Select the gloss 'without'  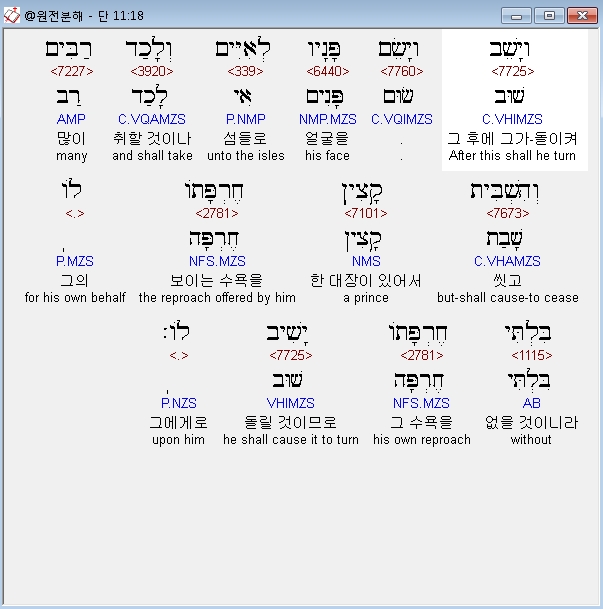point(531,440)
